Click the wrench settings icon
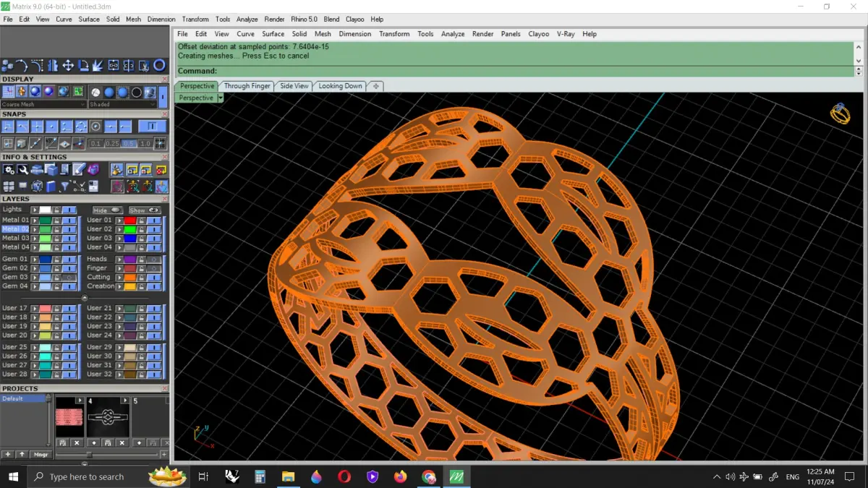 22,169
